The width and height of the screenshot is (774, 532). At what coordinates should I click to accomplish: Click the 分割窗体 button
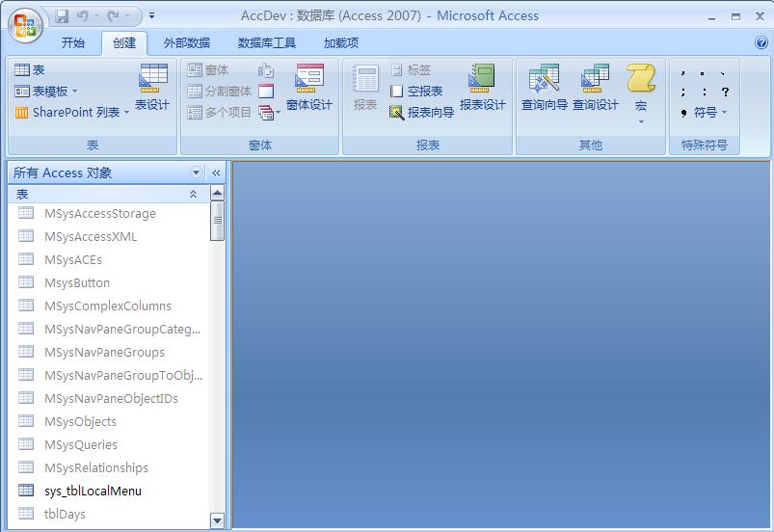click(x=220, y=92)
